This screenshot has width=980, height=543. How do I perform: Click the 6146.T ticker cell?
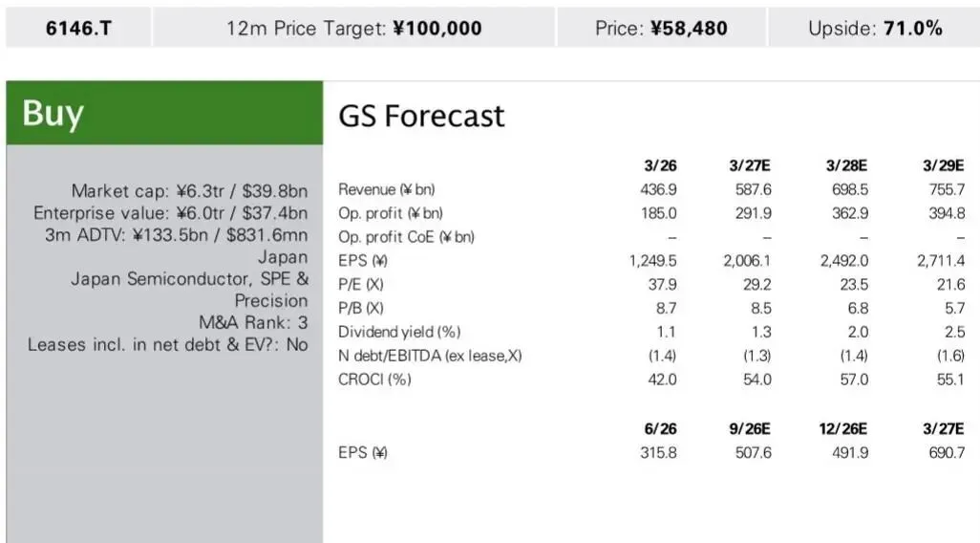pyautogui.click(x=78, y=28)
